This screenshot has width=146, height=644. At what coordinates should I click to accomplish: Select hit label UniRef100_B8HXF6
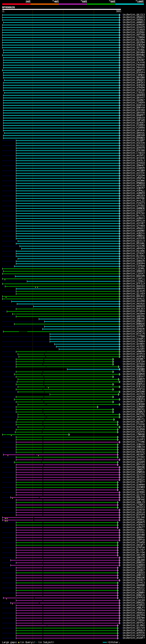coord(134,289)
